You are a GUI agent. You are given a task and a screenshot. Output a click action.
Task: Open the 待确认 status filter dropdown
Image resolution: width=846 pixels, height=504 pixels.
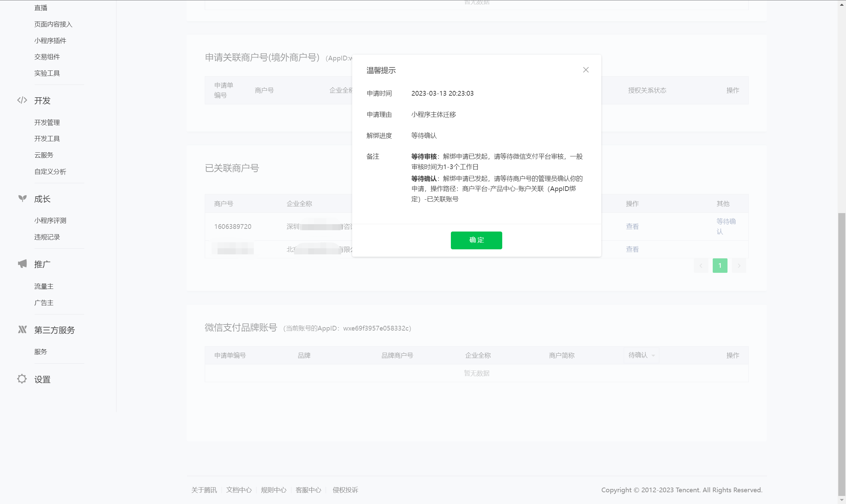641,355
